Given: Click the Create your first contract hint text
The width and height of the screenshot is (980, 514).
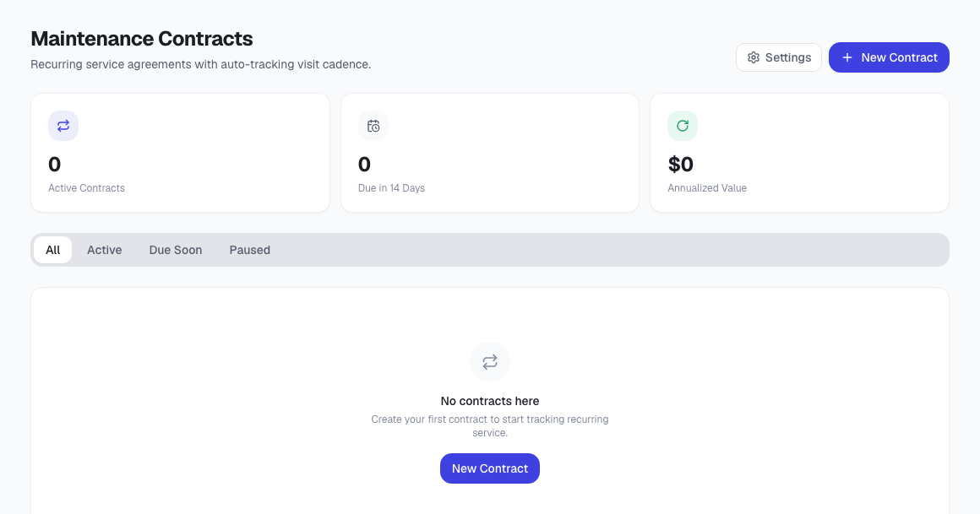Looking at the screenshot, I should point(490,426).
